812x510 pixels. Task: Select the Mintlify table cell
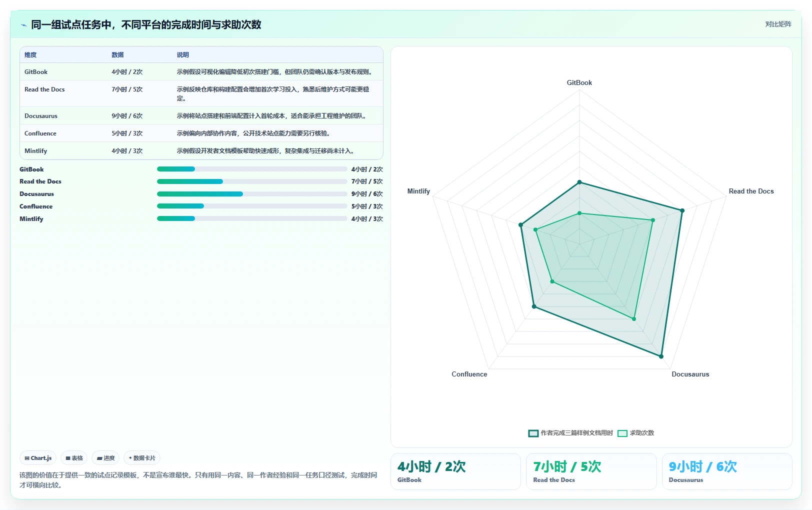(36, 151)
